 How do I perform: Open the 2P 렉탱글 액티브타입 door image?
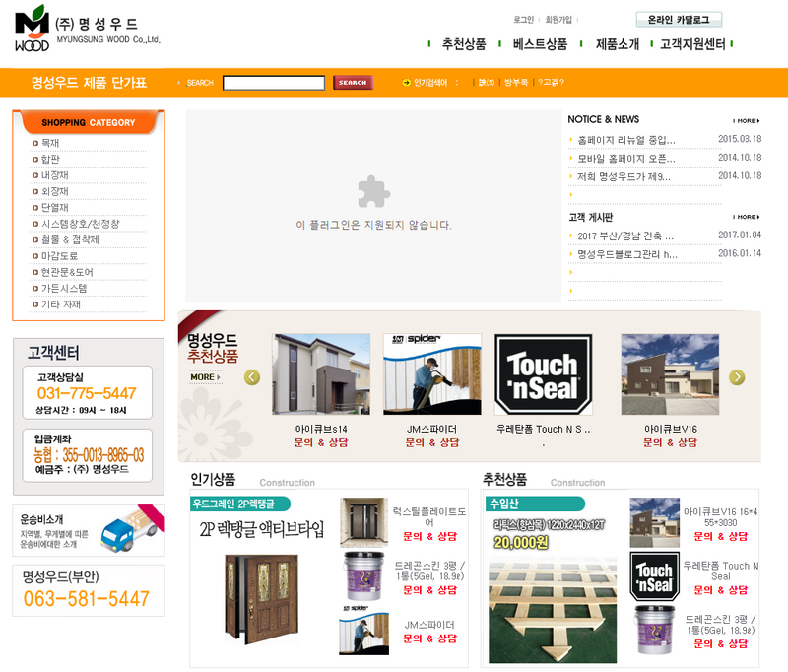tap(261, 600)
